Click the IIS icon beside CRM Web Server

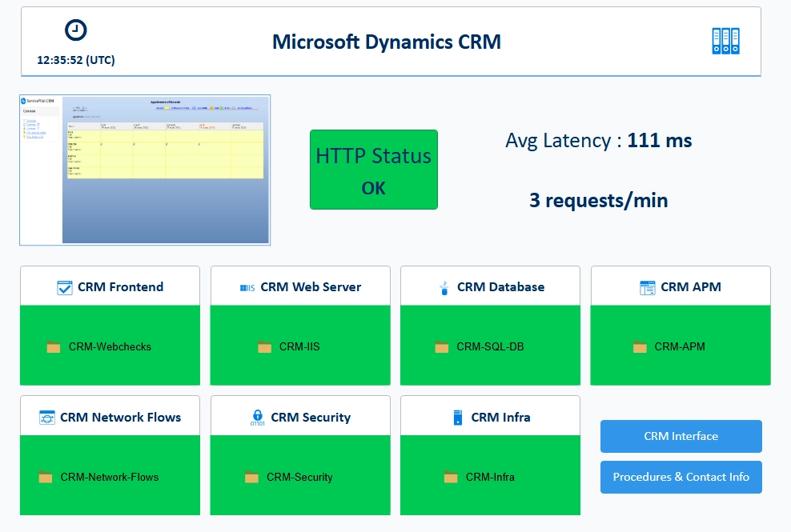pyautogui.click(x=247, y=287)
